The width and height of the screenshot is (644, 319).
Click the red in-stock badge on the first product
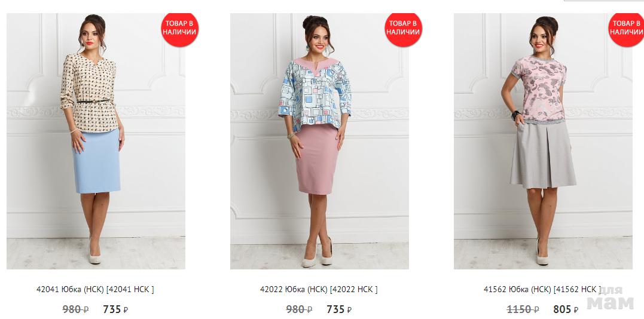click(x=179, y=29)
